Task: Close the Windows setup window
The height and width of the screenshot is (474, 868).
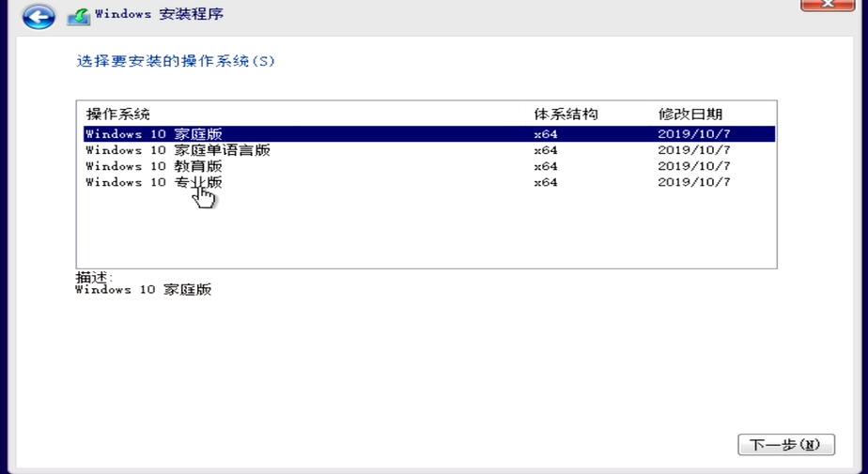Action: (x=828, y=4)
